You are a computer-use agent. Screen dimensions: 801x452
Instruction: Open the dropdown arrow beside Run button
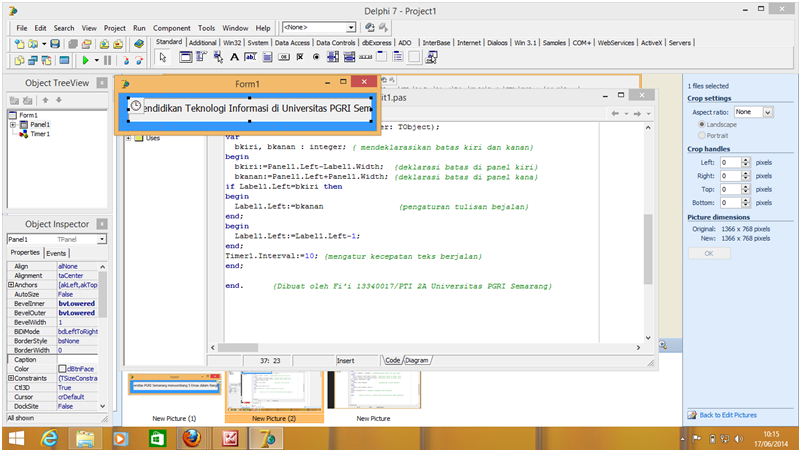pyautogui.click(x=97, y=60)
